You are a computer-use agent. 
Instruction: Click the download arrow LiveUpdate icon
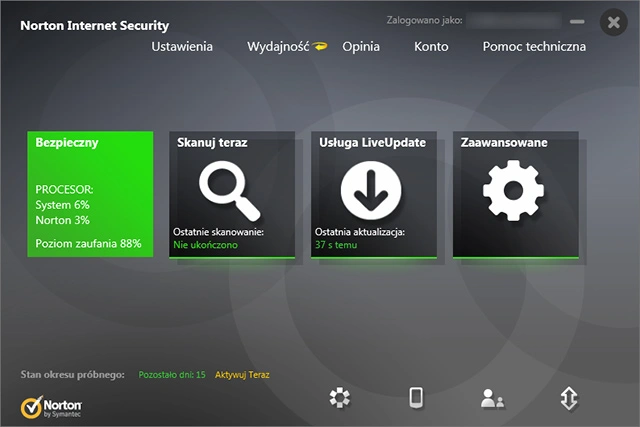click(371, 191)
